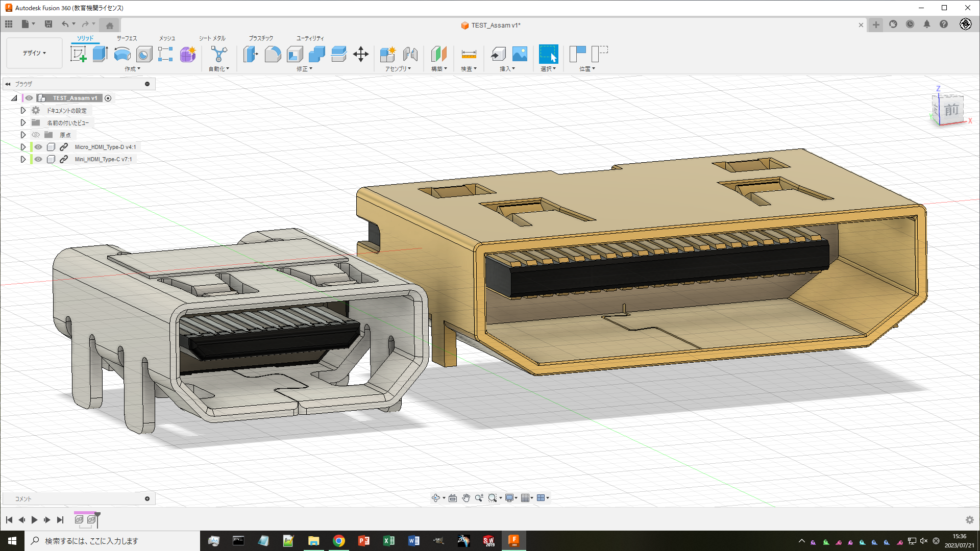Image resolution: width=980 pixels, height=551 pixels.
Task: Open the job status clock icon
Action: click(910, 24)
